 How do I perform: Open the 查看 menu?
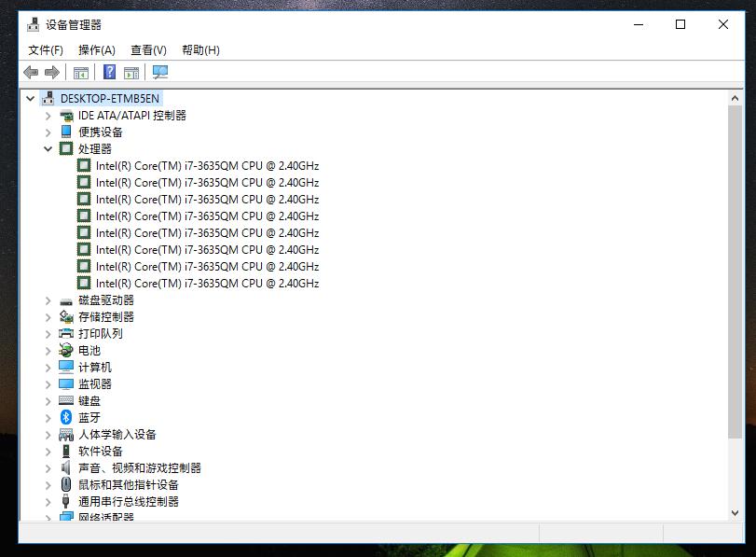pos(147,50)
